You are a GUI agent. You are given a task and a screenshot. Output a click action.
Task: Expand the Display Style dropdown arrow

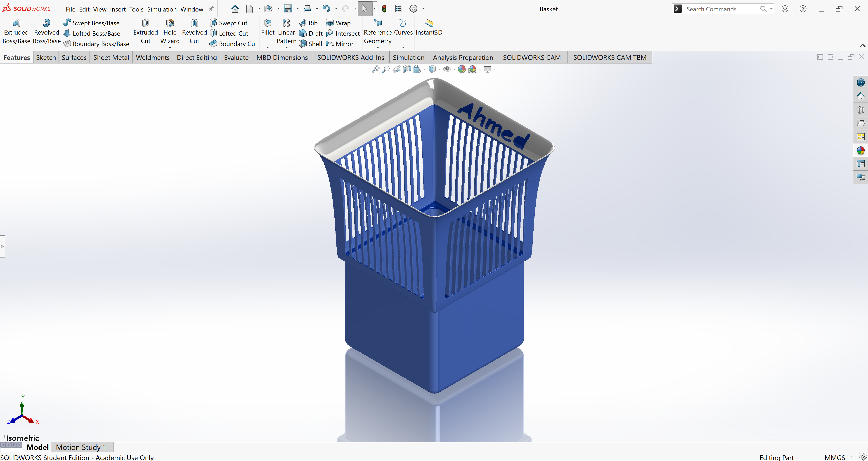click(x=439, y=69)
